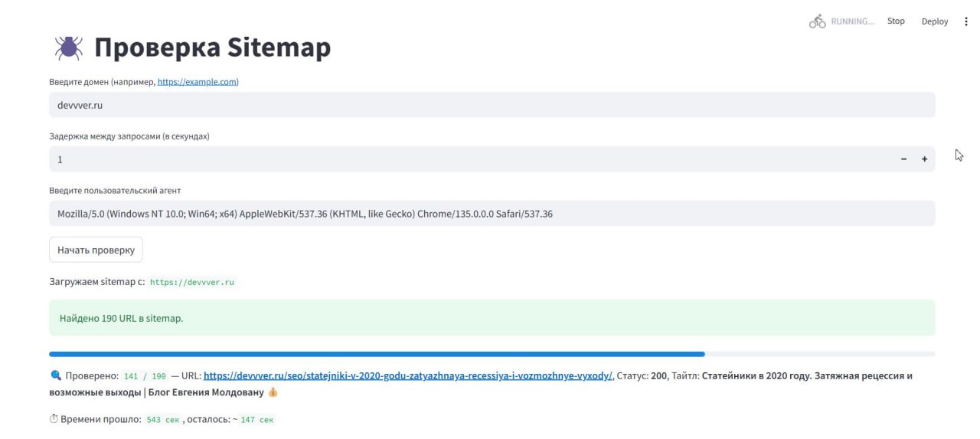Viewport: 980px width, 439px height.
Task: Open the checked statejniki-v-2020-godu URL link
Action: (408, 375)
